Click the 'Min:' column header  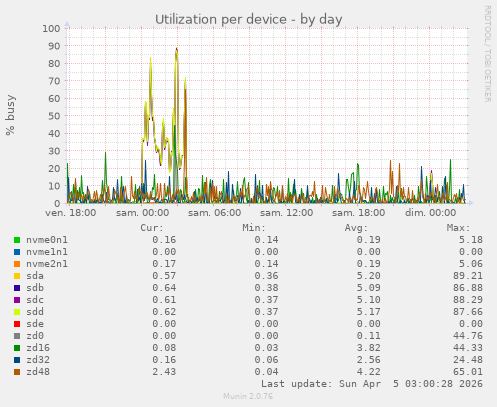[x=254, y=228]
